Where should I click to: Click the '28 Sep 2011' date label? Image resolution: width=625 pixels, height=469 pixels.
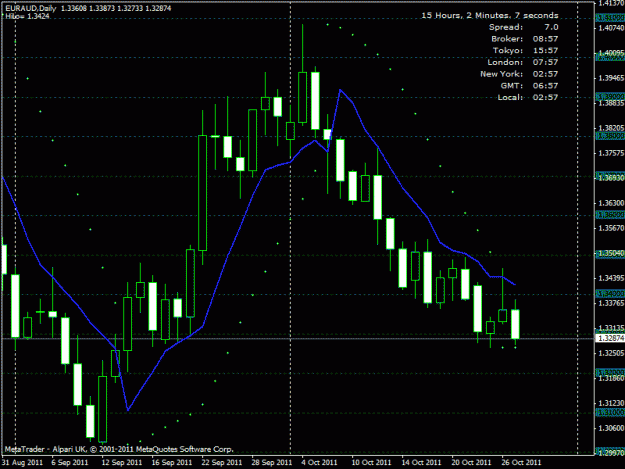click(x=272, y=463)
